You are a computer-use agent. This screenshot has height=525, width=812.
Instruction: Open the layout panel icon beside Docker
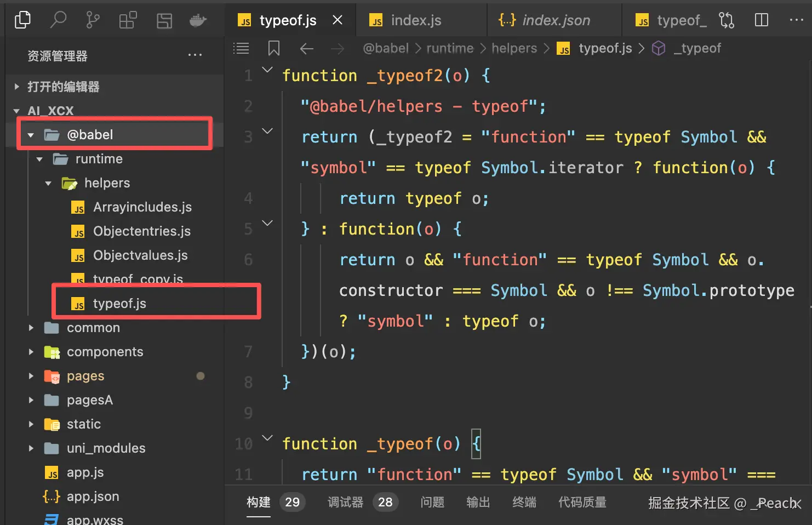pos(164,20)
